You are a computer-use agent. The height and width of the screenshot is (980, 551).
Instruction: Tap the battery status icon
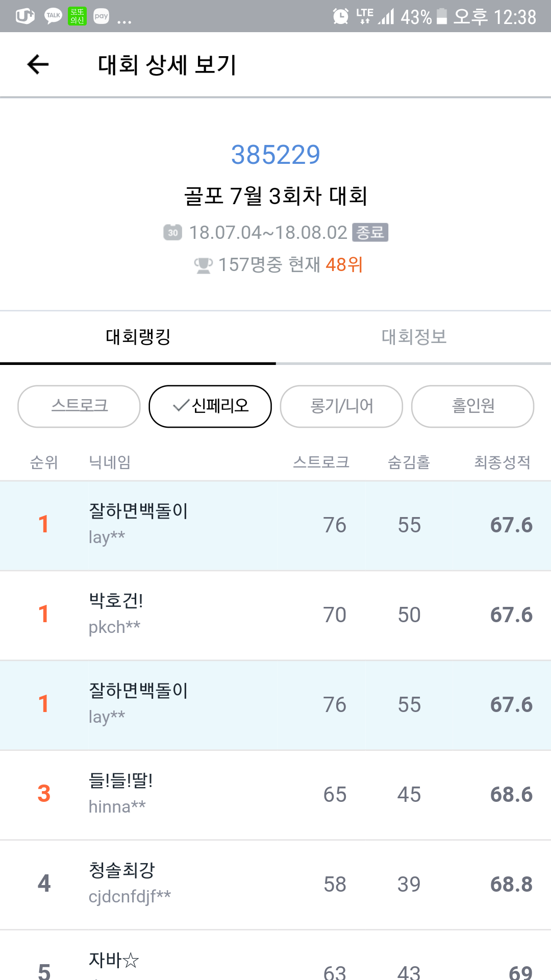click(442, 16)
